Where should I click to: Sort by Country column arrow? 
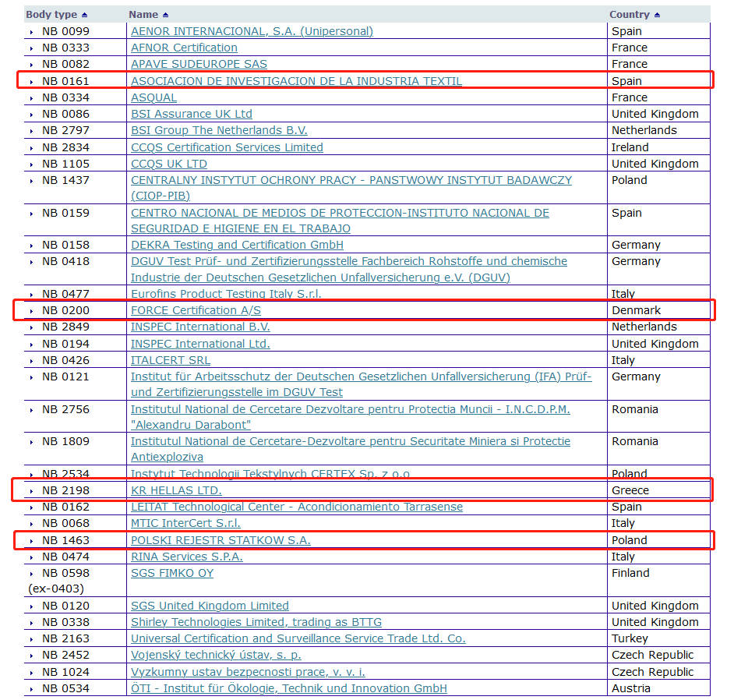pos(657,15)
